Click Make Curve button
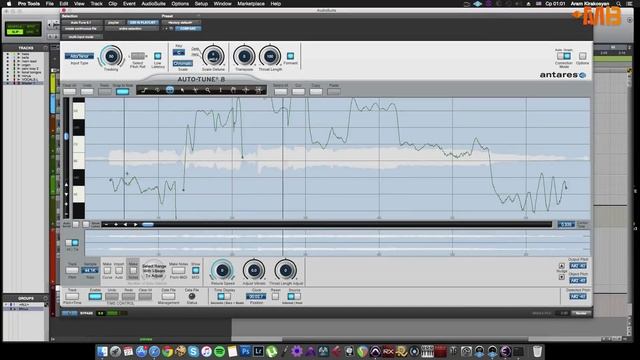The width and height of the screenshot is (640, 360). [x=107, y=270]
